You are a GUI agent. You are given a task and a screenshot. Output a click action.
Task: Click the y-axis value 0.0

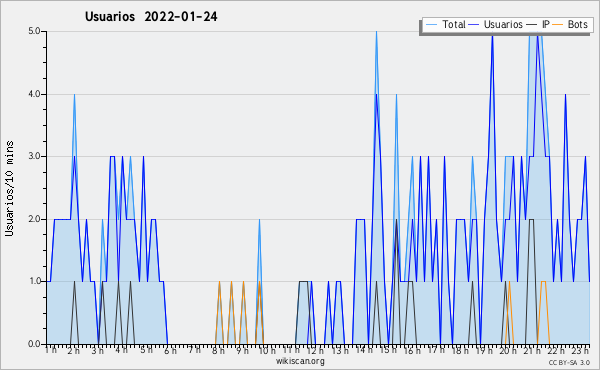34,344
